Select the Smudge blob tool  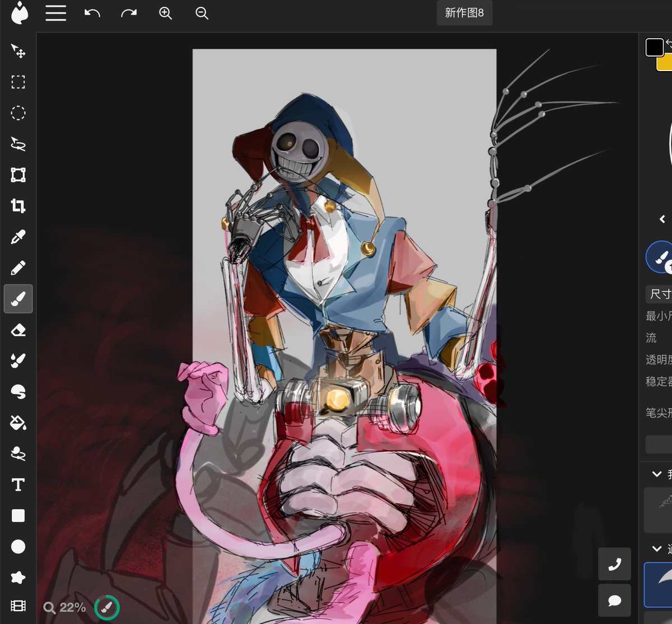(x=18, y=391)
